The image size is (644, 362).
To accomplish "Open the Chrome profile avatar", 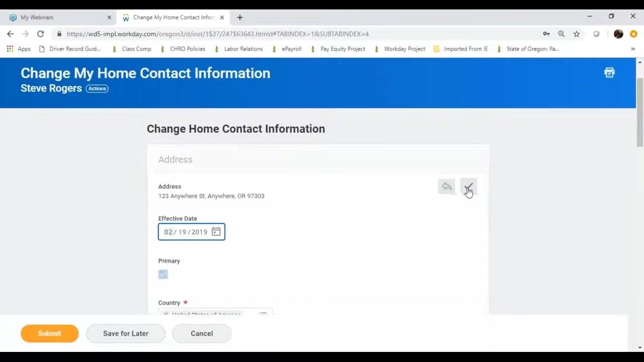I will [x=618, y=34].
